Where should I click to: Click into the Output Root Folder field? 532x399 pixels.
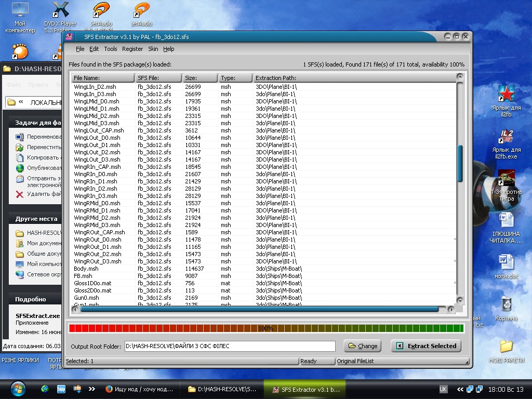click(230, 346)
